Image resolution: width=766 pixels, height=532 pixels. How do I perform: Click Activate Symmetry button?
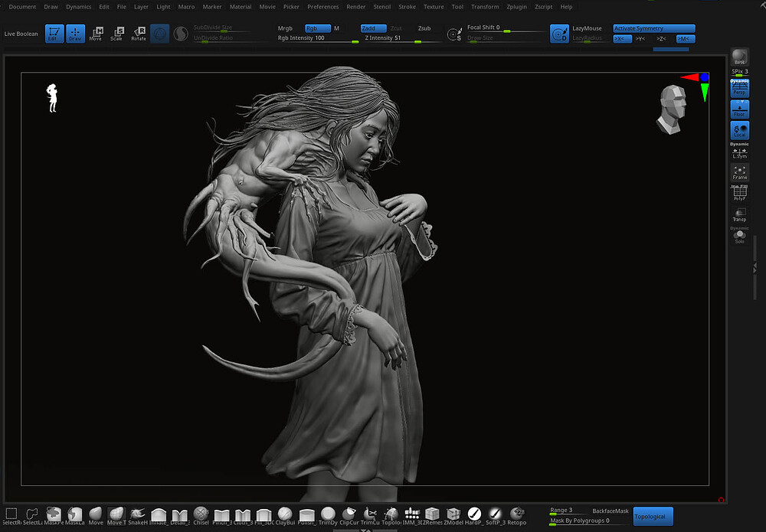[x=653, y=28]
